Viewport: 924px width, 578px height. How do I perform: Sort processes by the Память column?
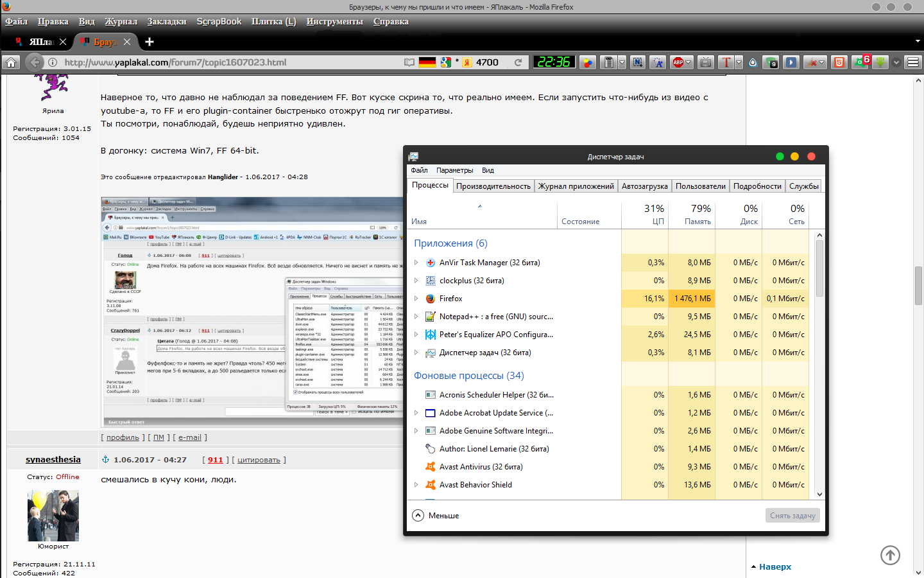click(x=692, y=214)
